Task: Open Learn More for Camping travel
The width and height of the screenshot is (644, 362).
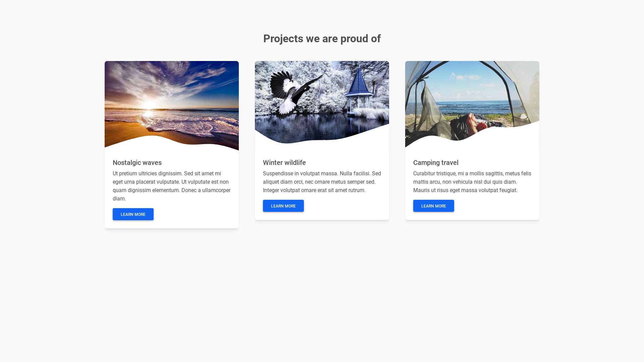Action: [x=434, y=206]
